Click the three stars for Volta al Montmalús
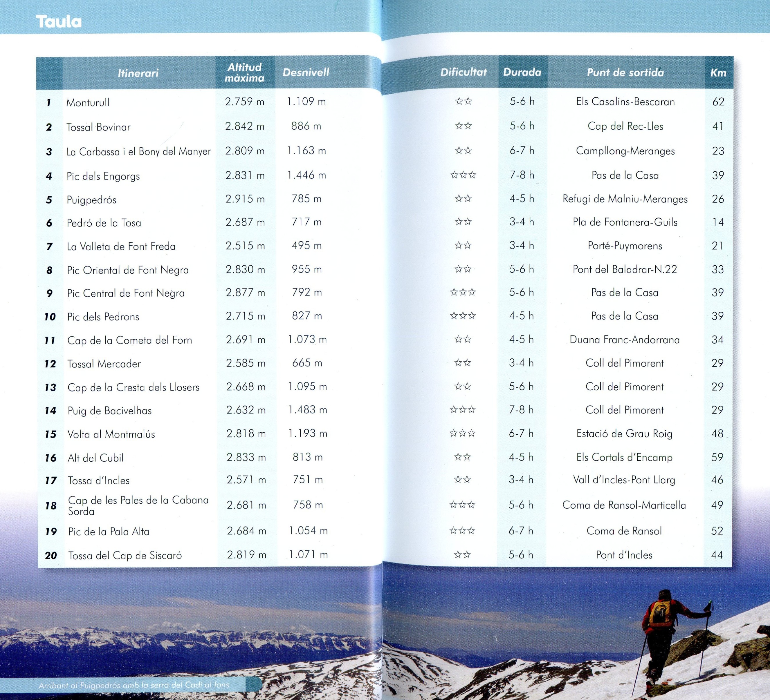Viewport: 770px width, 700px height. point(463,433)
